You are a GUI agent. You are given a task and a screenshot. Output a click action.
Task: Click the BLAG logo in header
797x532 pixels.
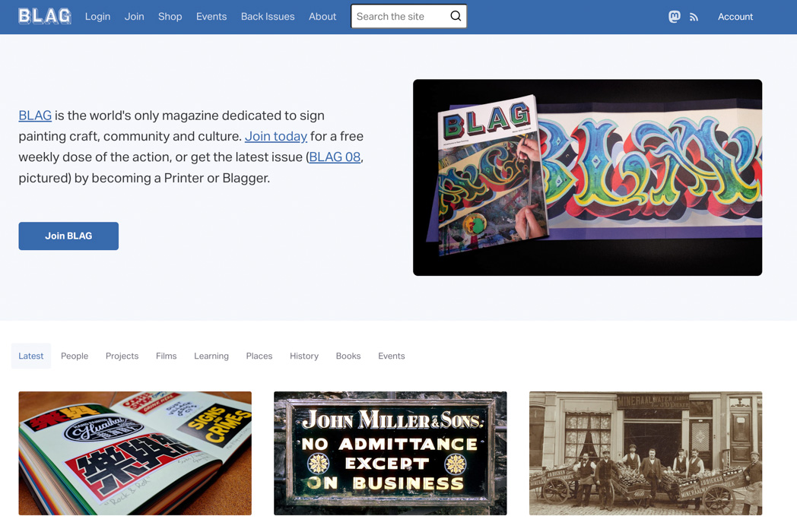click(45, 16)
